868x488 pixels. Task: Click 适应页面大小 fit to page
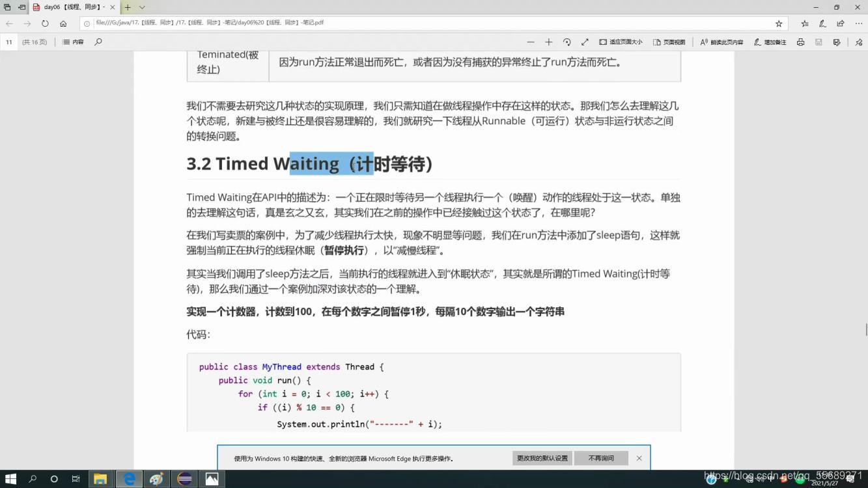621,42
